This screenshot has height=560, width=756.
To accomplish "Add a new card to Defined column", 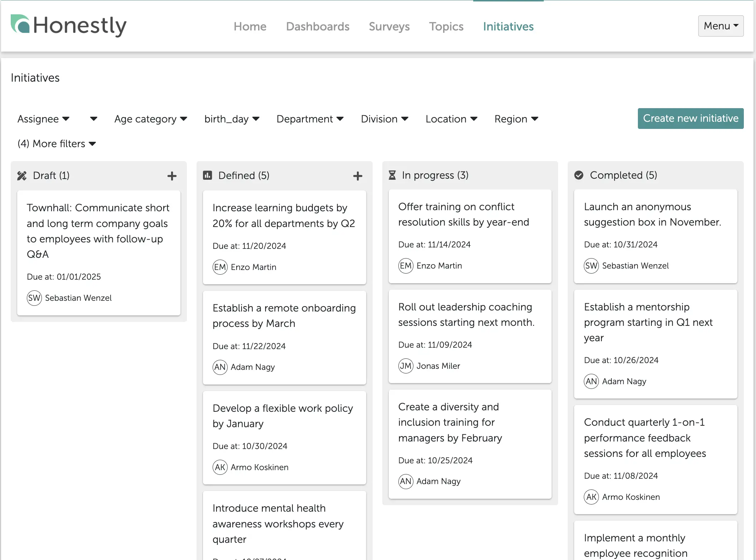I will click(358, 176).
